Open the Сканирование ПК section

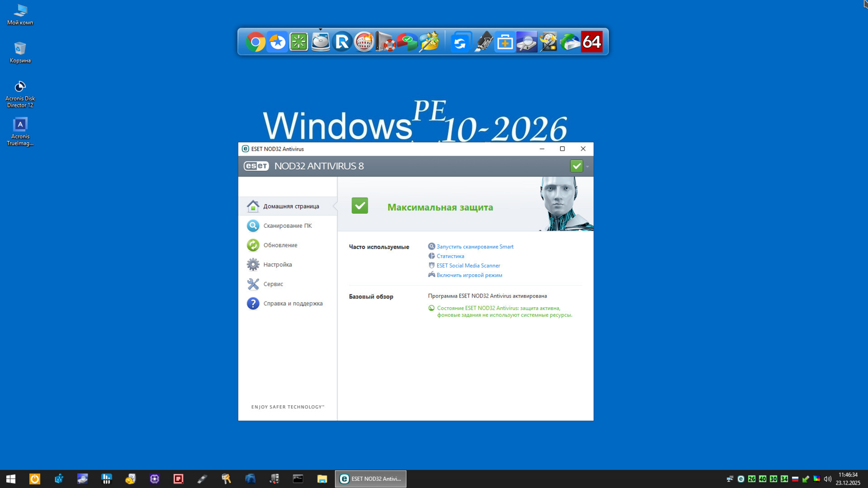(x=287, y=225)
